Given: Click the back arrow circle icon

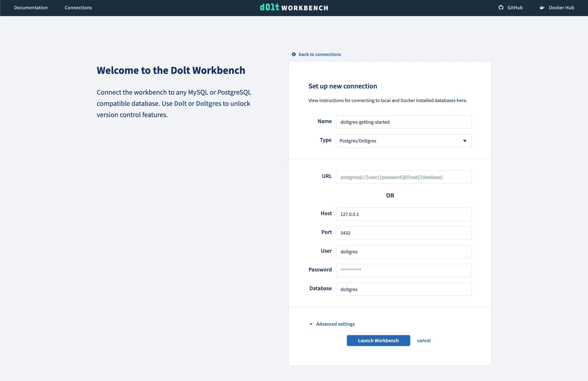Looking at the screenshot, I should (x=294, y=54).
